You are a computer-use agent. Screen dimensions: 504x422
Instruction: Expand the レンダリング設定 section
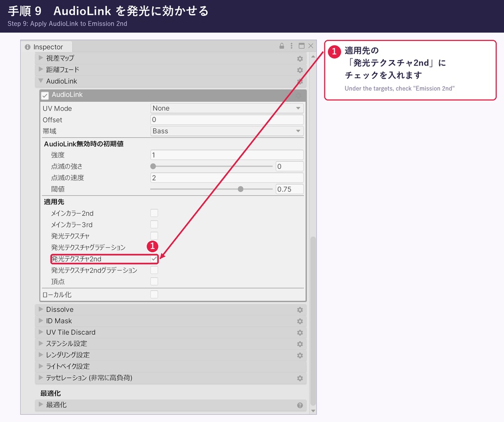(x=41, y=355)
